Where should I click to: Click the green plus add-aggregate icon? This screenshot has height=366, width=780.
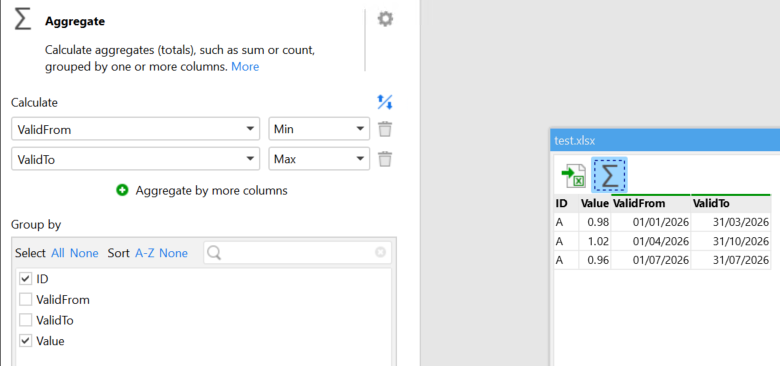tap(122, 190)
